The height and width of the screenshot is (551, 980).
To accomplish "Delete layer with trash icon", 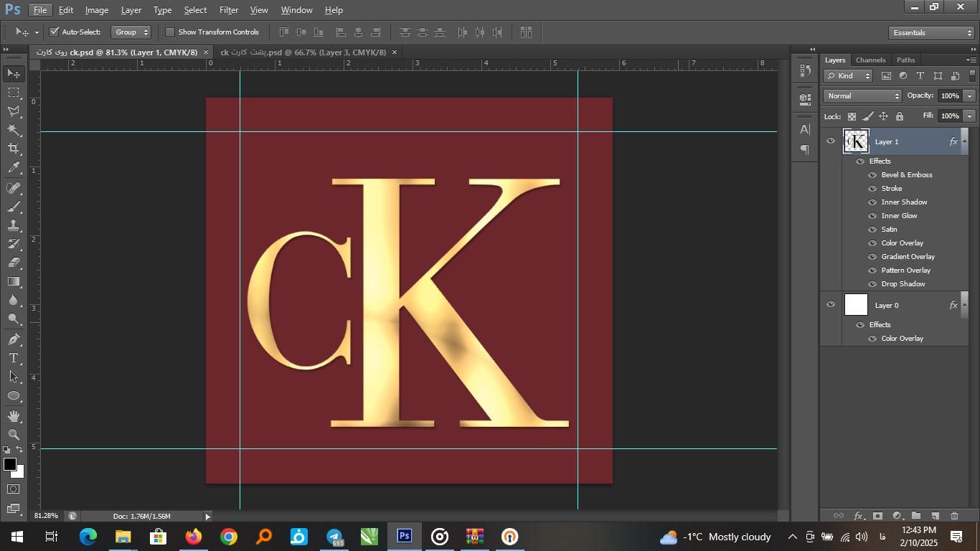I will pos(954,516).
